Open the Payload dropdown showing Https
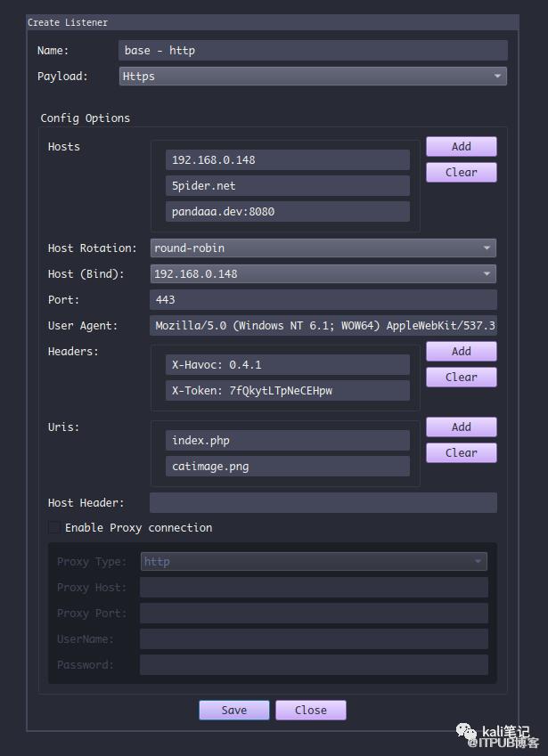This screenshot has height=756, width=548. click(x=313, y=77)
